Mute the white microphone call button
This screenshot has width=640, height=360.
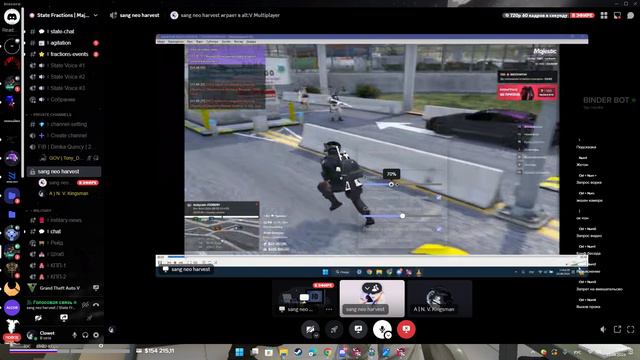click(382, 329)
